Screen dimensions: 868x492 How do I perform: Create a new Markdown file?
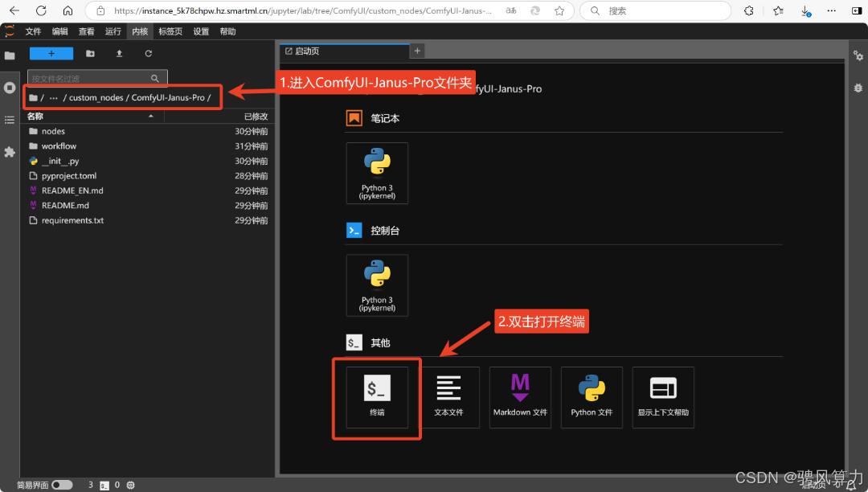[520, 397]
